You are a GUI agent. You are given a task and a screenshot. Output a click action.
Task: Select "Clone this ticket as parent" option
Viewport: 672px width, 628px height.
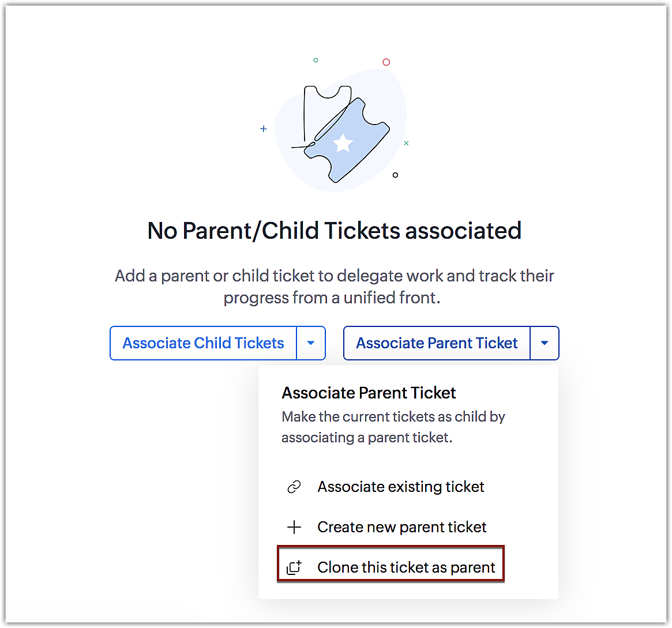click(406, 567)
